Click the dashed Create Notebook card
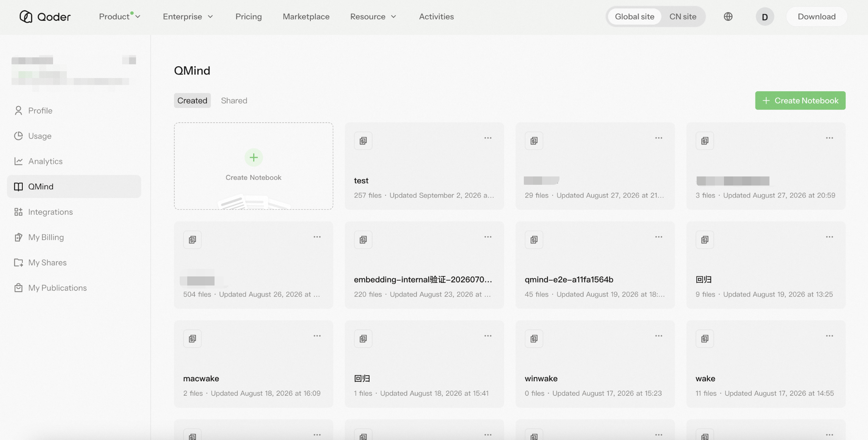868x440 pixels. click(x=254, y=166)
